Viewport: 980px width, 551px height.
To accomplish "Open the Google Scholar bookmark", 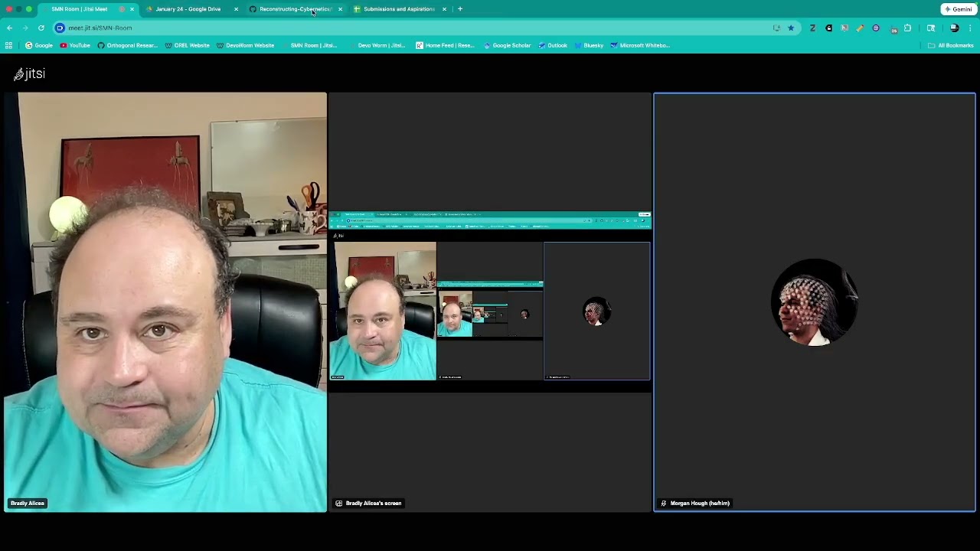I will point(507,45).
